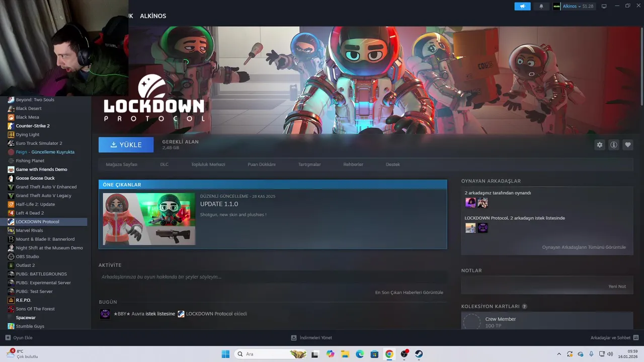644x362 pixels.
Task: Select Mount & Blade II: Bannerlord
Action: click(45, 239)
